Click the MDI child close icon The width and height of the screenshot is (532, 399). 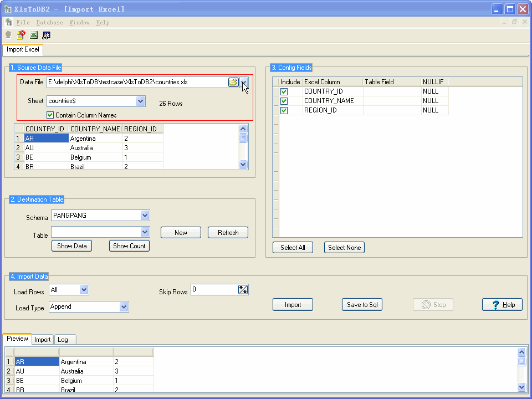[x=525, y=22]
